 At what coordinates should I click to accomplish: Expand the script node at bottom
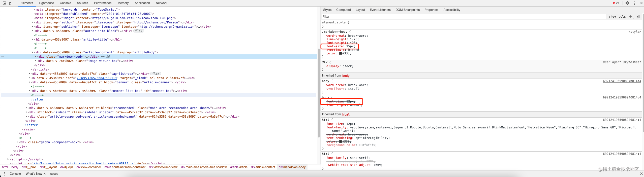pos(8,159)
